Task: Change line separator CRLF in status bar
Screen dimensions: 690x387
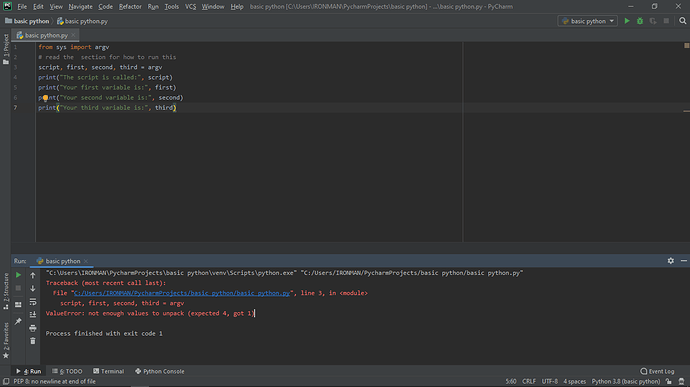Action: [x=529, y=381]
